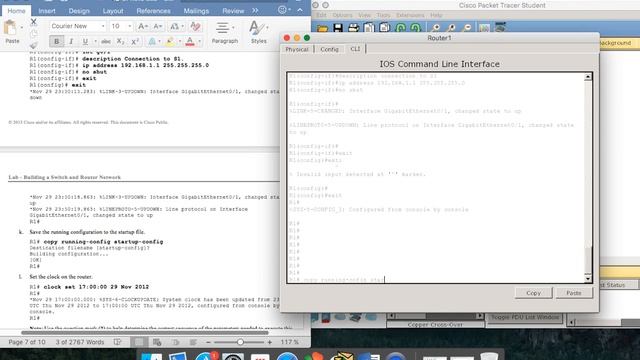Switch to the Layout tab in Word
The width and height of the screenshot is (640, 360).
[x=113, y=11]
